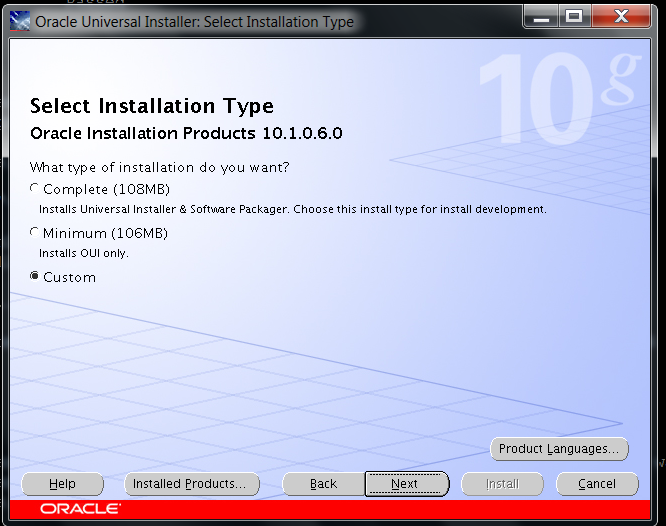This screenshot has width=666, height=526.
Task: Click the 'Oracle Installation Products 10.1.0.6.0' heading
Action: click(186, 133)
